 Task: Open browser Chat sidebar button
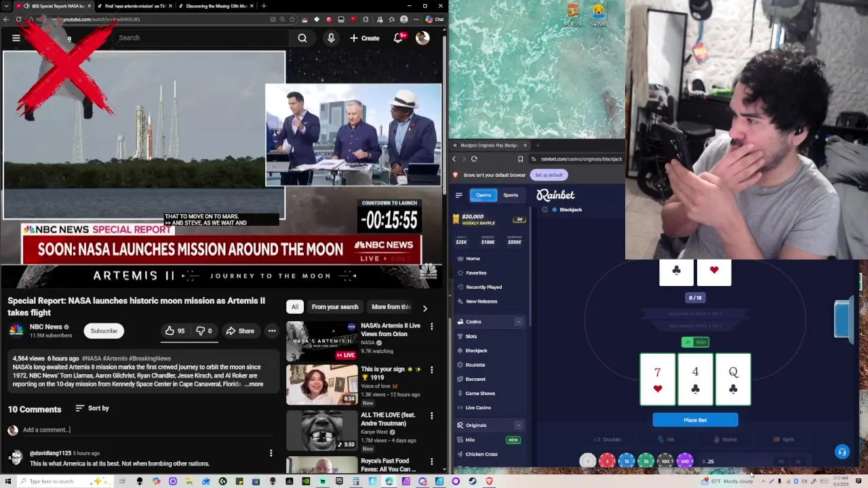point(434,19)
